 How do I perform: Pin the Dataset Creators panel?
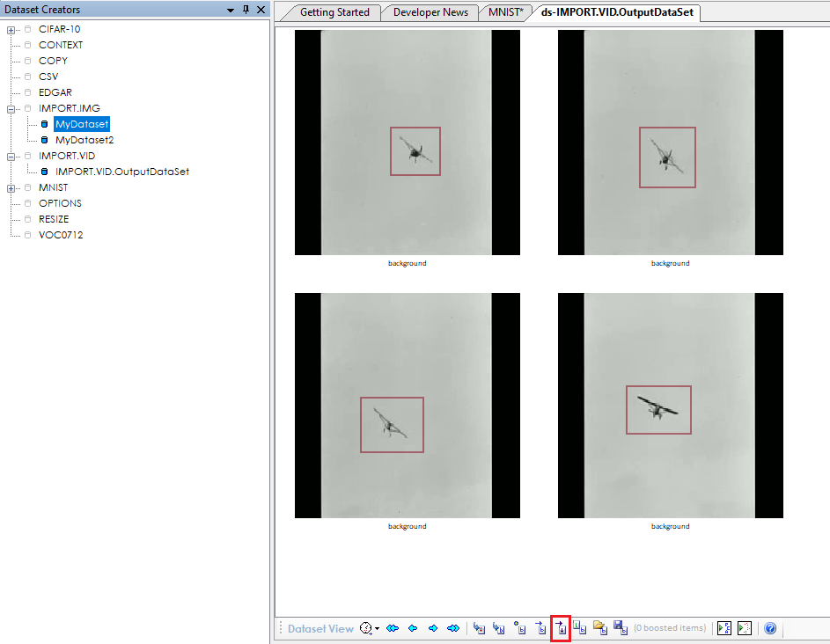point(246,10)
